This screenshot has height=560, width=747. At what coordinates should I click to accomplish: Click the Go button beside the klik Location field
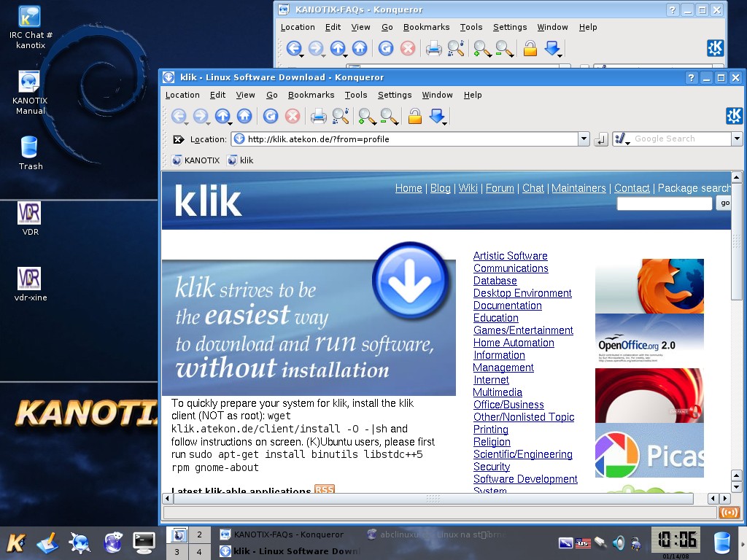tap(601, 139)
